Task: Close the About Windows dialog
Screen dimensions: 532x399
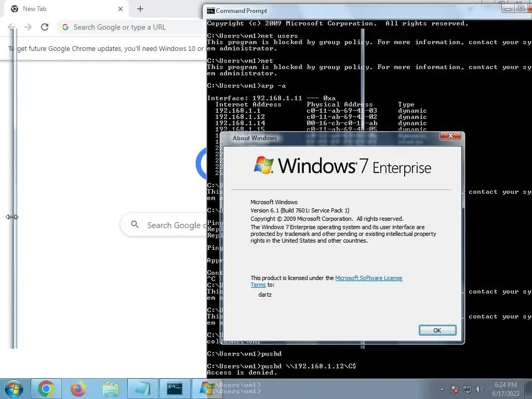Action: pos(450,136)
